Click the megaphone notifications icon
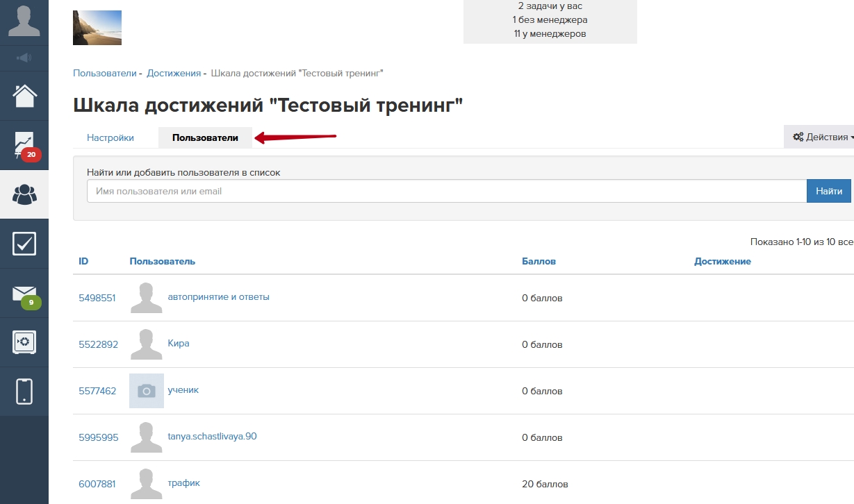 coord(24,58)
